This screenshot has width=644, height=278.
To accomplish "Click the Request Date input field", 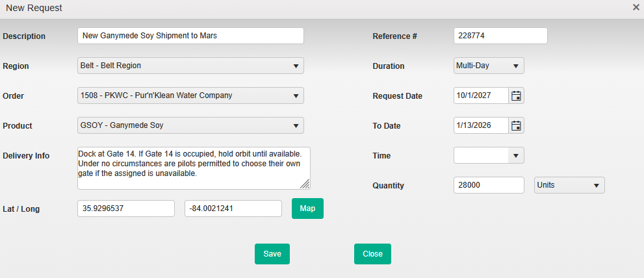I will 480,95.
